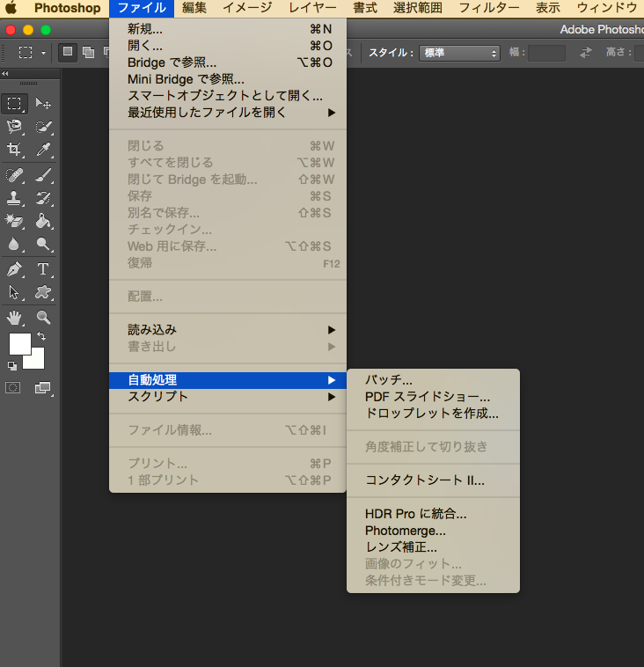Screen dimensions: 644x667
Task: Click the New selection mode button
Action: [x=67, y=52]
